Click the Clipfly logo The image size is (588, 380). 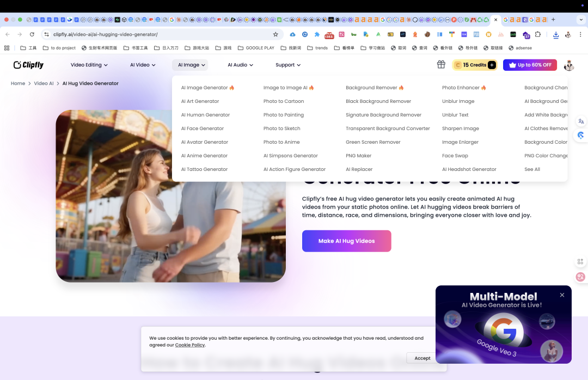pos(28,65)
